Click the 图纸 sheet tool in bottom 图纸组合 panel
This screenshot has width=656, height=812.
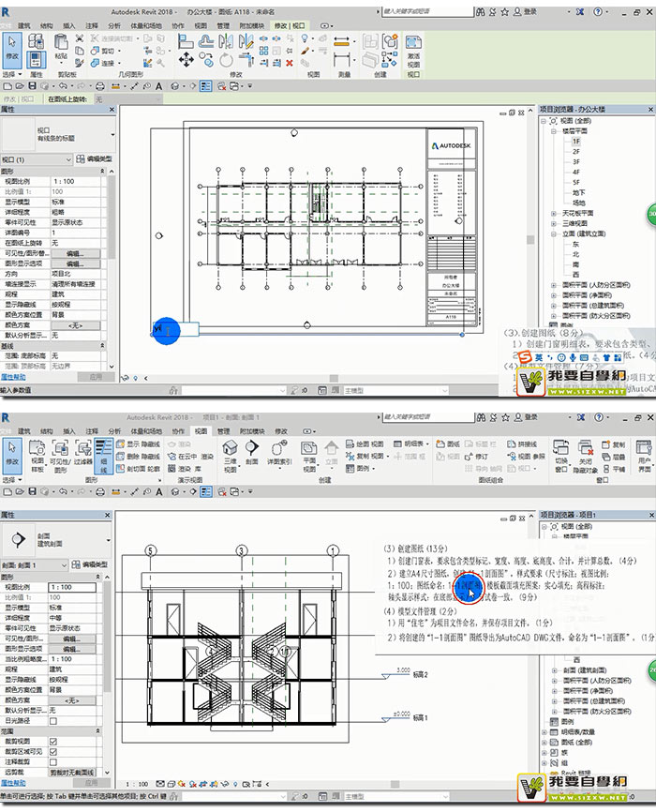[448, 444]
